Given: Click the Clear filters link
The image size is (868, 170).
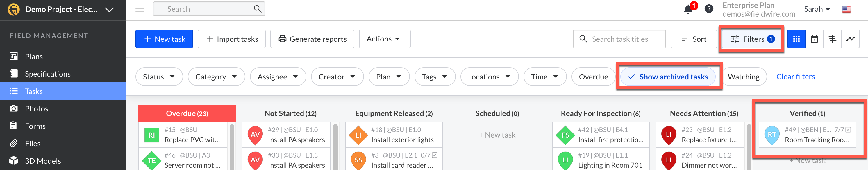Looking at the screenshot, I should point(795,77).
